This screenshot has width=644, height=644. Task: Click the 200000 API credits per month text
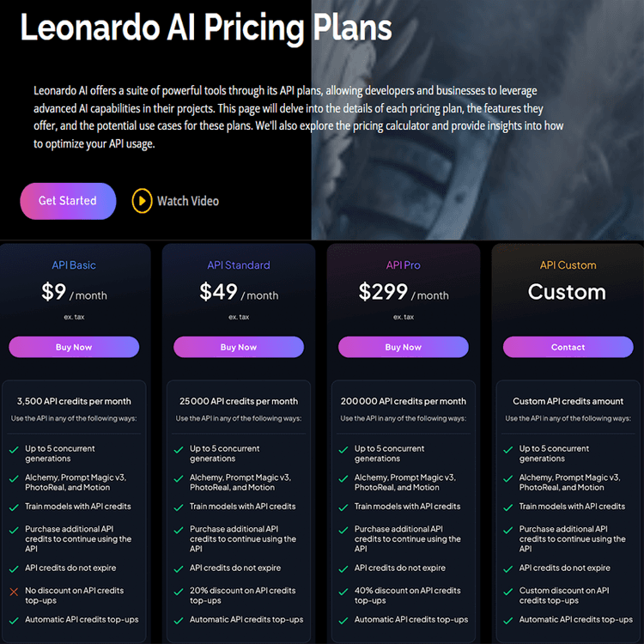(x=404, y=401)
